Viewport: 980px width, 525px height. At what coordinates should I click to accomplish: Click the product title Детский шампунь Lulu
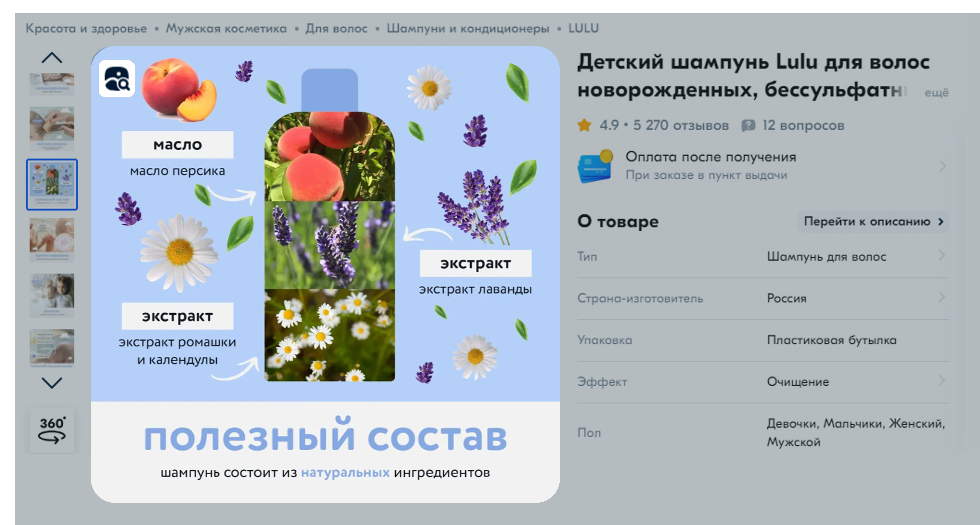point(753,76)
